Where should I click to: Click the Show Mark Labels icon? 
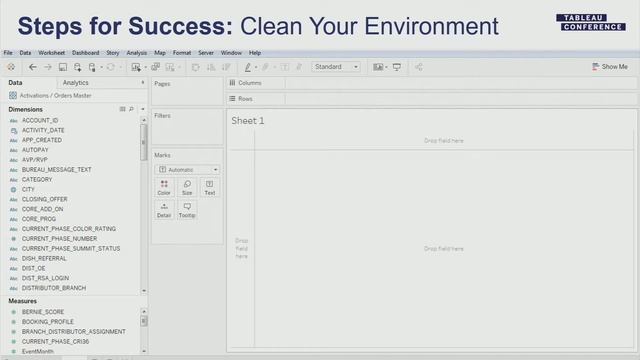pos(284,67)
